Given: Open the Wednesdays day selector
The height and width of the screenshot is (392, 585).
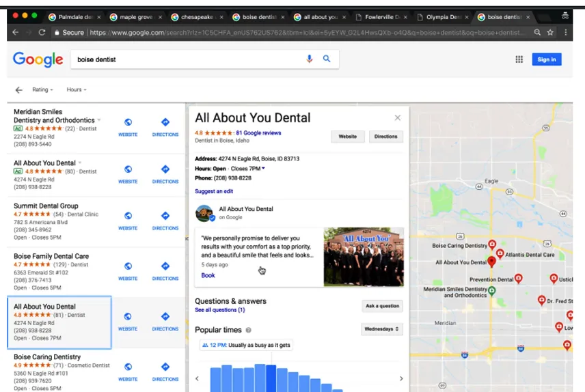Looking at the screenshot, I should [x=381, y=329].
